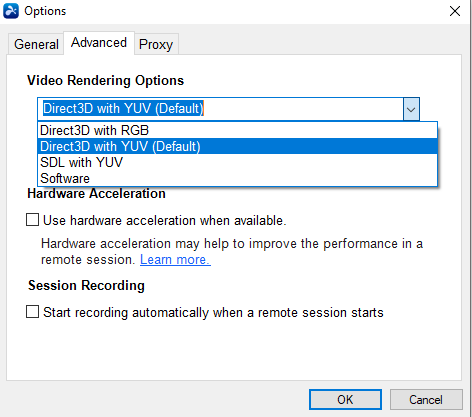472x417 pixels.
Task: Dismiss the dialog with the Cancel button
Action: (426, 399)
